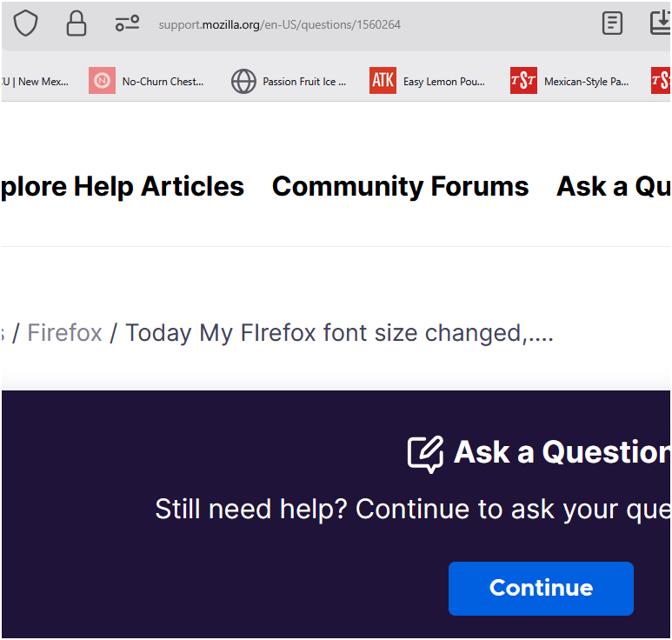This screenshot has height=640, width=672.
Task: Open the New Mex... bookmark
Action: (37, 81)
